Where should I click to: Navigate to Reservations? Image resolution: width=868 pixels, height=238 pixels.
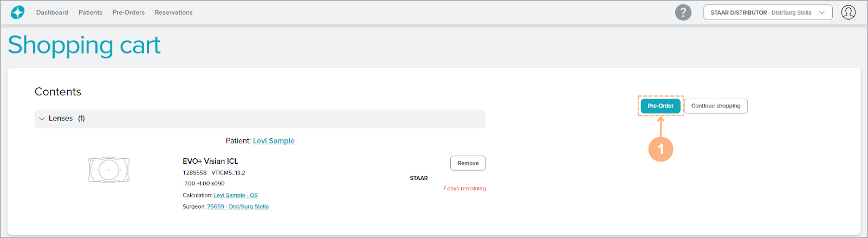(x=173, y=12)
